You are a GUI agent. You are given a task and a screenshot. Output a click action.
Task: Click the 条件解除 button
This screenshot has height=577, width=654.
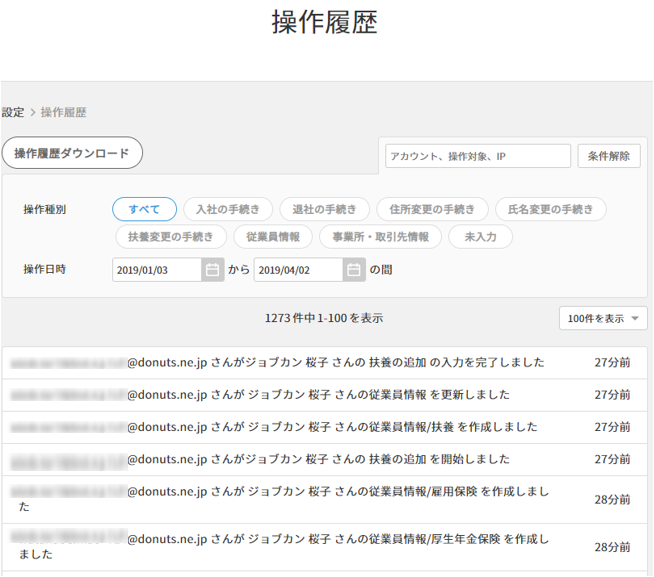pos(608,156)
